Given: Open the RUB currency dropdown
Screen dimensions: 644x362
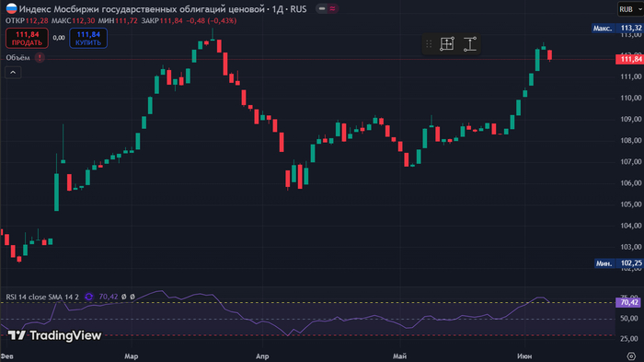Looking at the screenshot, I should (x=630, y=9).
